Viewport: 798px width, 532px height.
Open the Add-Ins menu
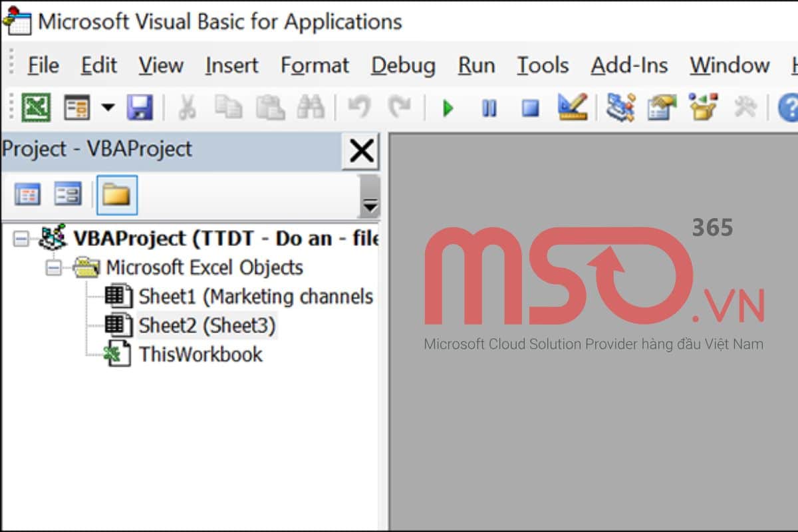tap(630, 65)
